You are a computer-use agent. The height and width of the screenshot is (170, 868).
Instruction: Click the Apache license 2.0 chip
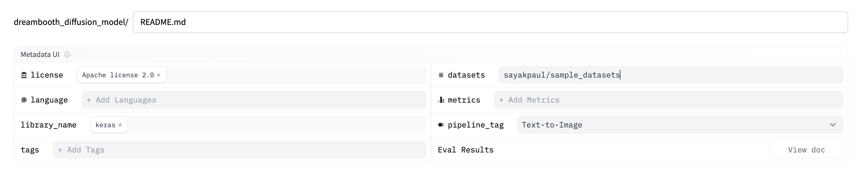(118, 75)
